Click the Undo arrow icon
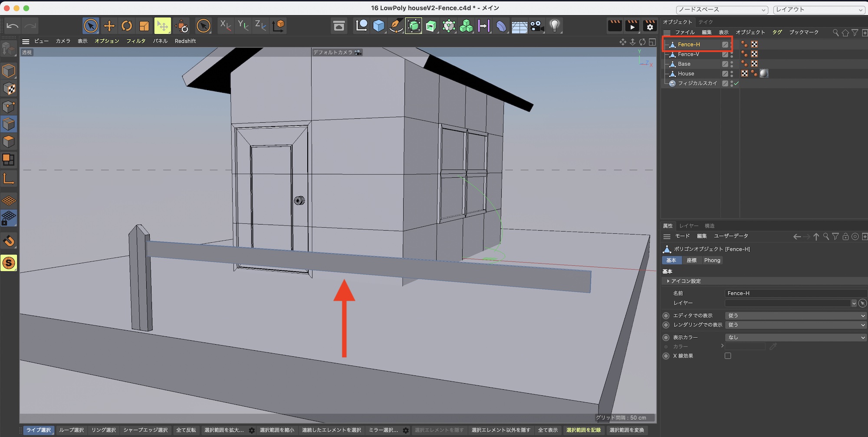Image resolution: width=868 pixels, height=437 pixels. tap(13, 26)
